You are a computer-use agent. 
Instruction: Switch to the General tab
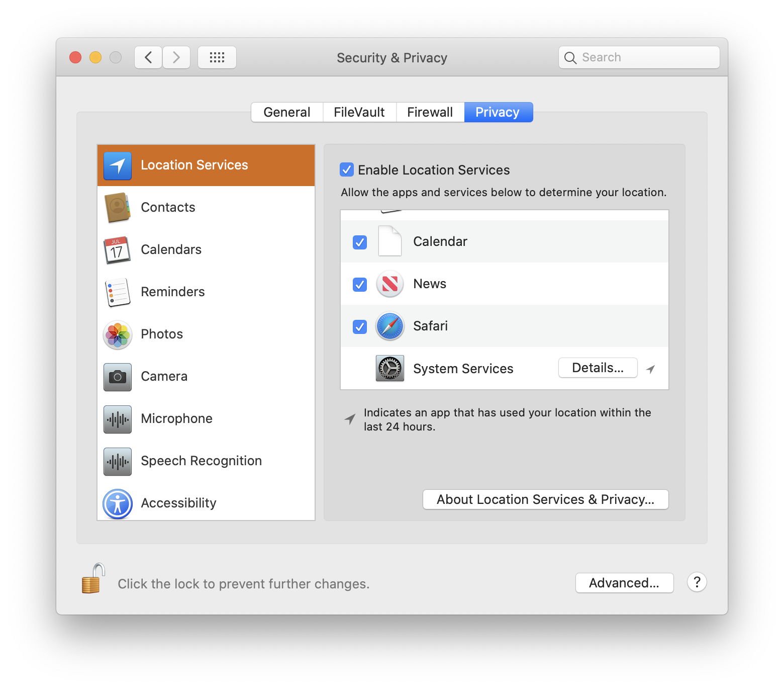coord(286,112)
